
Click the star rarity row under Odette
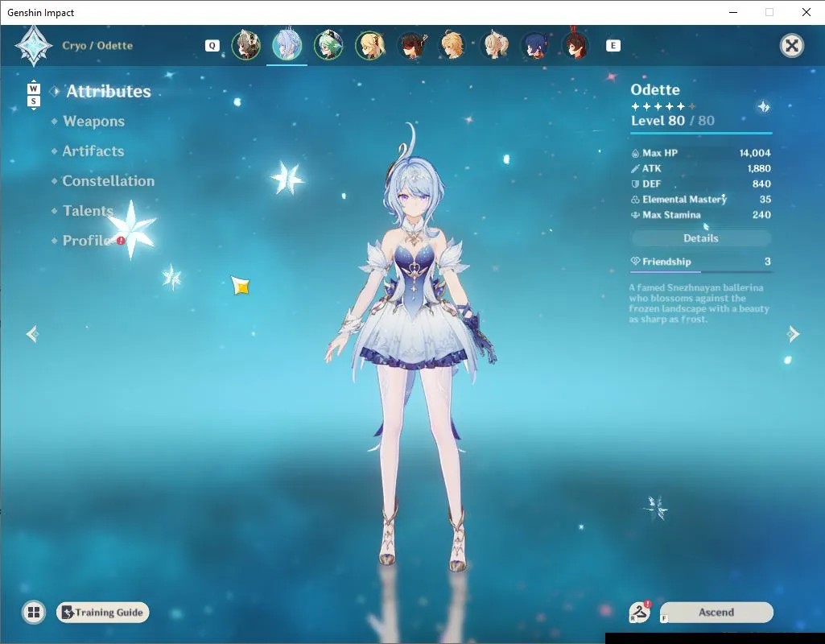pos(663,106)
